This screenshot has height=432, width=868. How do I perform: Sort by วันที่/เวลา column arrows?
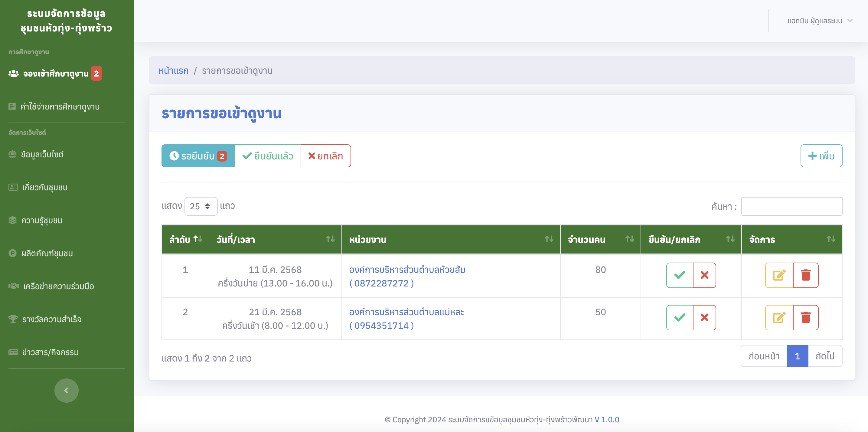point(330,239)
